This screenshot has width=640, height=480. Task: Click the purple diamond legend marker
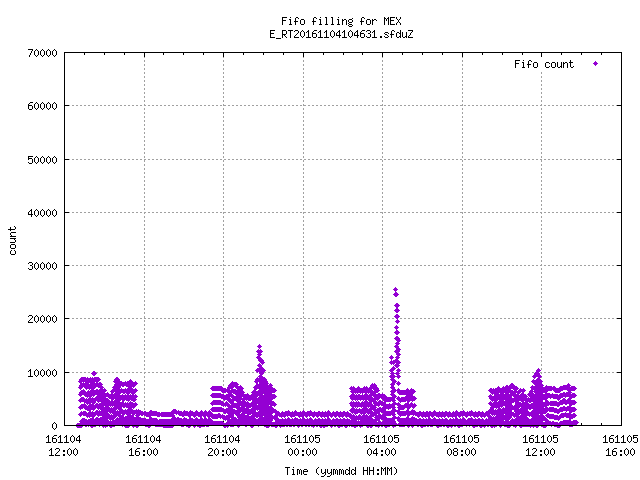coord(596,64)
